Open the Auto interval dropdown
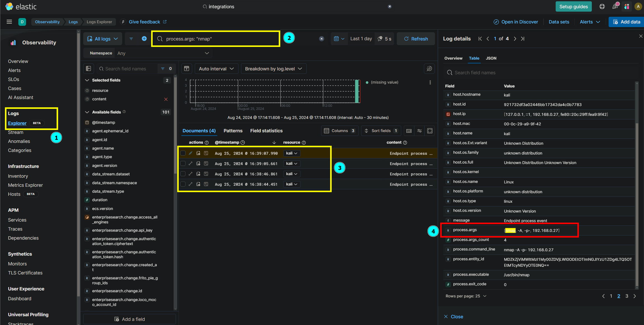644x325 pixels. pos(216,69)
